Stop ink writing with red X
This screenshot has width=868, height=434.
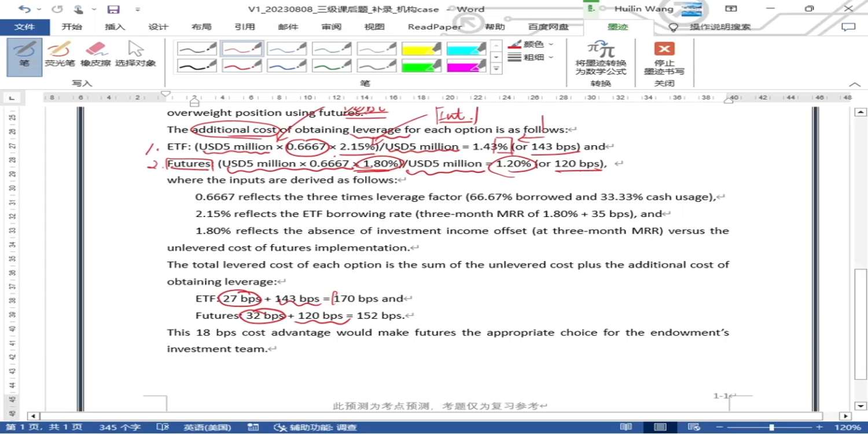664,58
